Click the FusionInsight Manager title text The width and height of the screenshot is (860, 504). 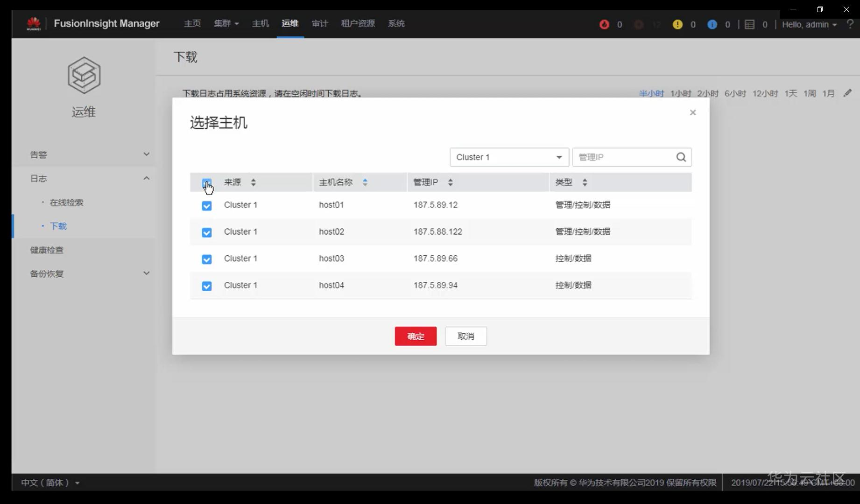tap(106, 23)
